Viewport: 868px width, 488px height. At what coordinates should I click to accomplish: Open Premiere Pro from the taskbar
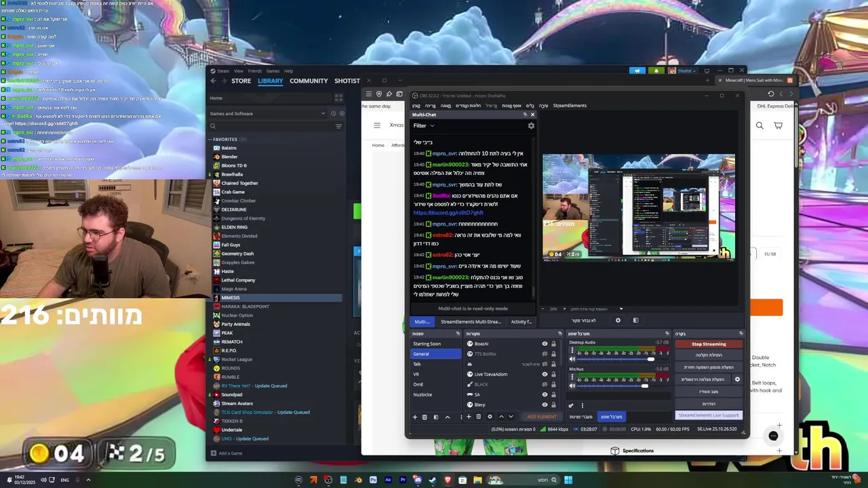(403, 480)
